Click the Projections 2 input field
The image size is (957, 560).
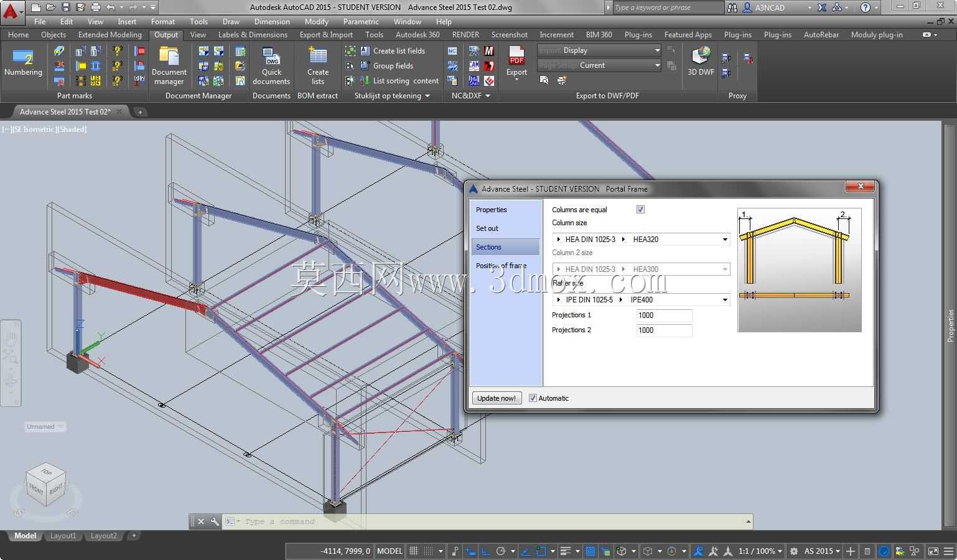[664, 330]
